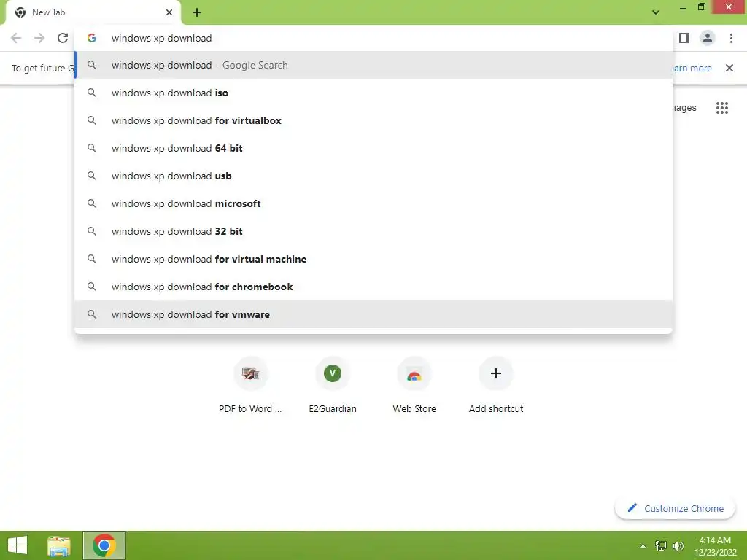Open File Explorer from taskbar
Image resolution: width=747 pixels, height=560 pixels.
59,545
